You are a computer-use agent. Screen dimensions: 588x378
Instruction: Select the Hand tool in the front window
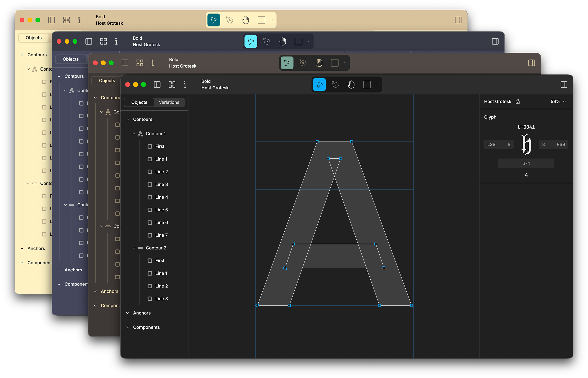click(x=351, y=85)
